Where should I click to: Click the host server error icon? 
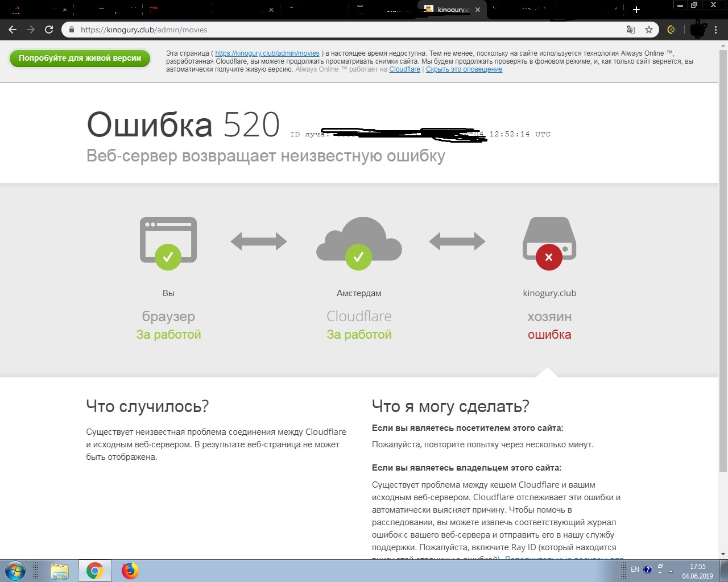click(549, 243)
